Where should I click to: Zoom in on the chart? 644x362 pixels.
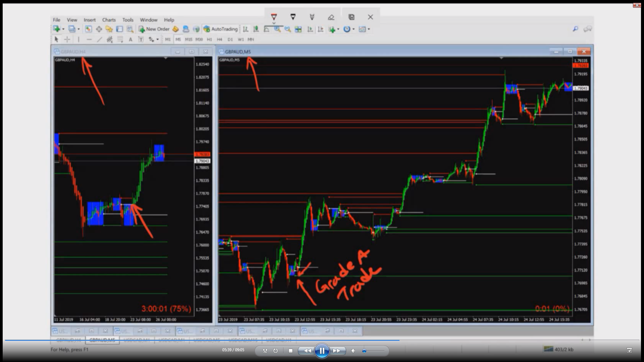tap(277, 29)
